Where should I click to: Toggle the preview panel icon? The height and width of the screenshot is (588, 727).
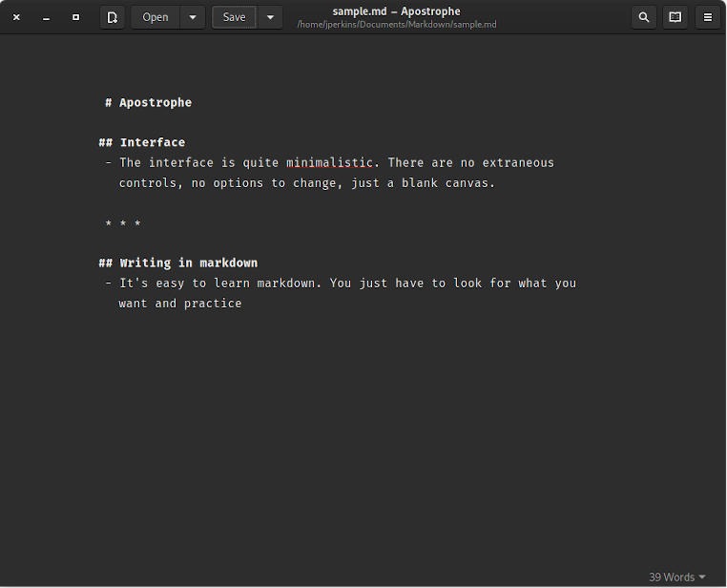(x=675, y=17)
